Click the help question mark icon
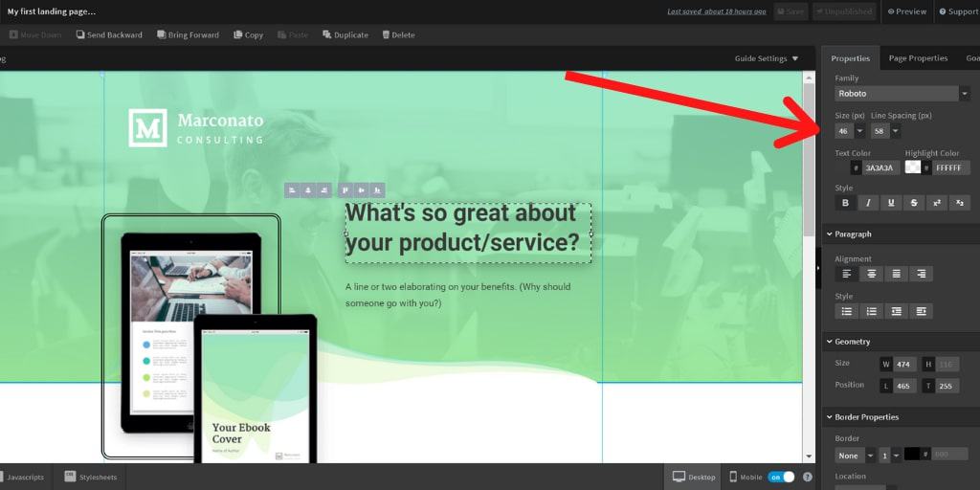The height and width of the screenshot is (490, 980). [x=808, y=477]
